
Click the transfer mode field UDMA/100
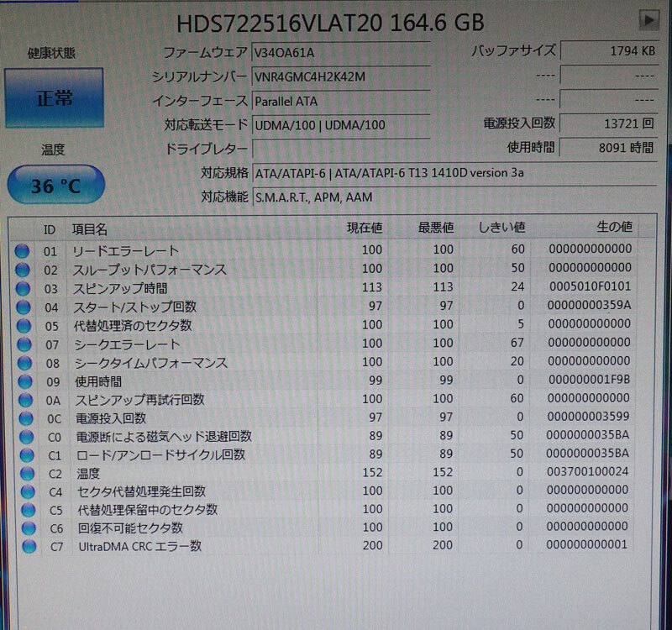pyautogui.click(x=341, y=125)
